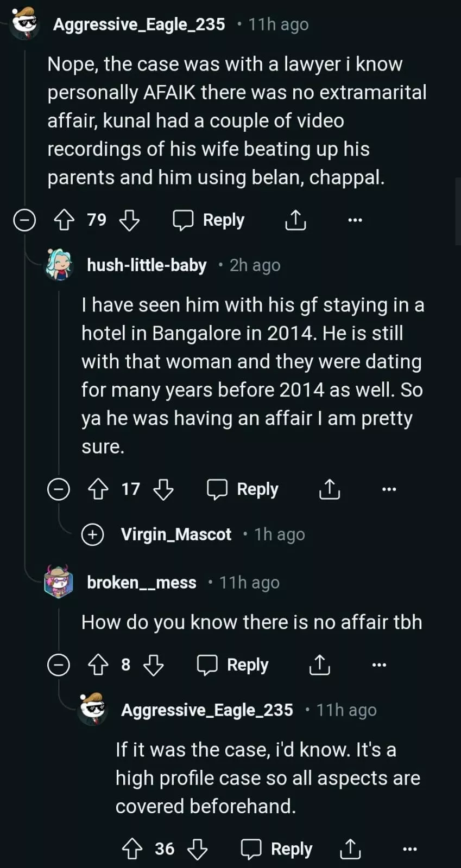Screen dimensions: 461x868
Task: Open more options for the 79-vote comment
Action: click(x=355, y=220)
